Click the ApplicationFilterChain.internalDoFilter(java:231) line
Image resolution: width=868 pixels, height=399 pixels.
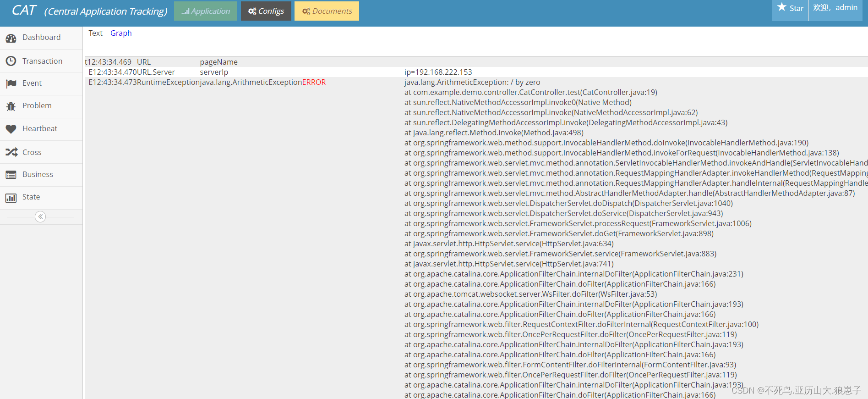pos(574,274)
